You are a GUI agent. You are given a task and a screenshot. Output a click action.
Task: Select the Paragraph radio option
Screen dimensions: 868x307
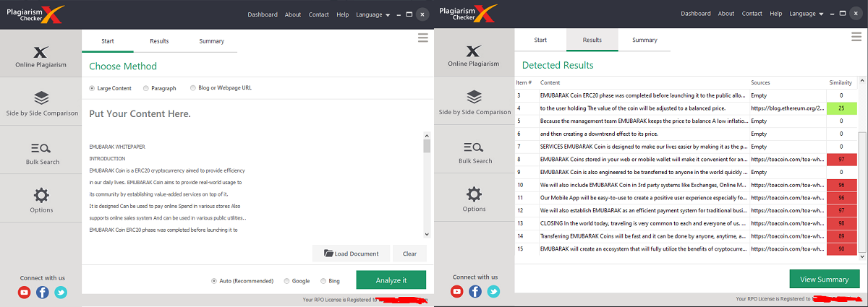(159, 88)
